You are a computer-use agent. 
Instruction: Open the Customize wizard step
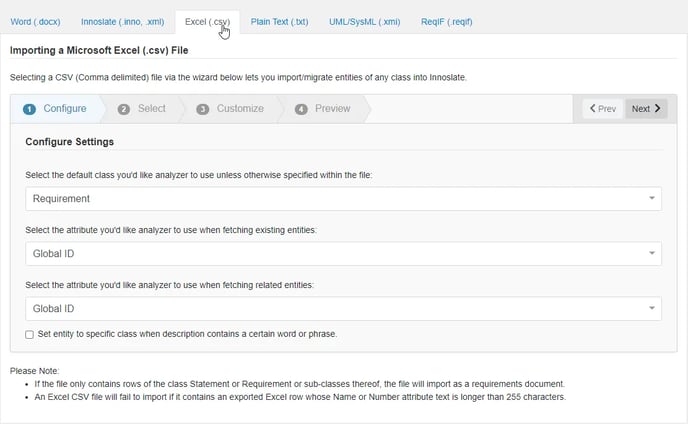click(230, 108)
